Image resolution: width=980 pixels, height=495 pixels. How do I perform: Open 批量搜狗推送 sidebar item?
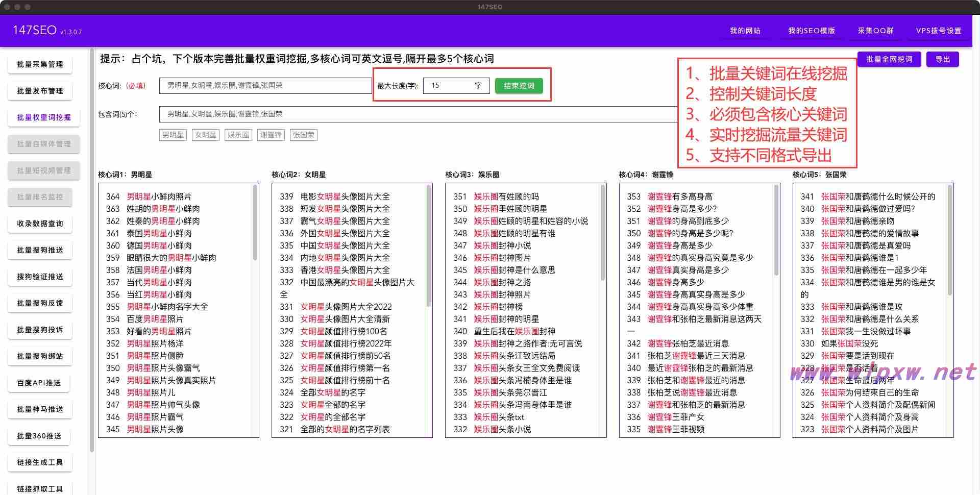point(40,250)
